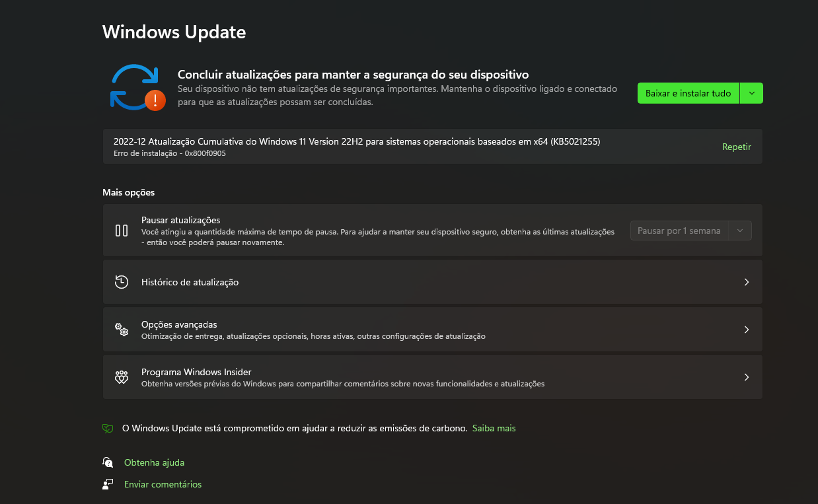Click the feedback person icon beside Enviar comentários

[x=108, y=484]
